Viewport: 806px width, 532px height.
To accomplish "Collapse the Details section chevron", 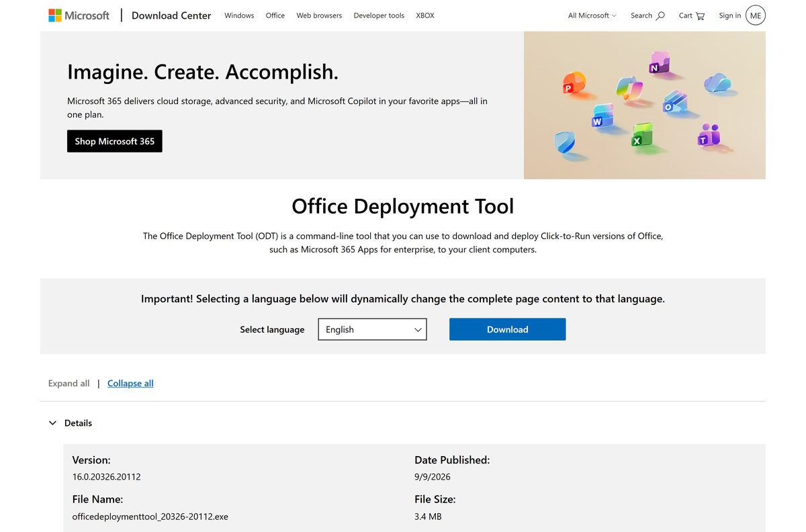I will [x=52, y=423].
